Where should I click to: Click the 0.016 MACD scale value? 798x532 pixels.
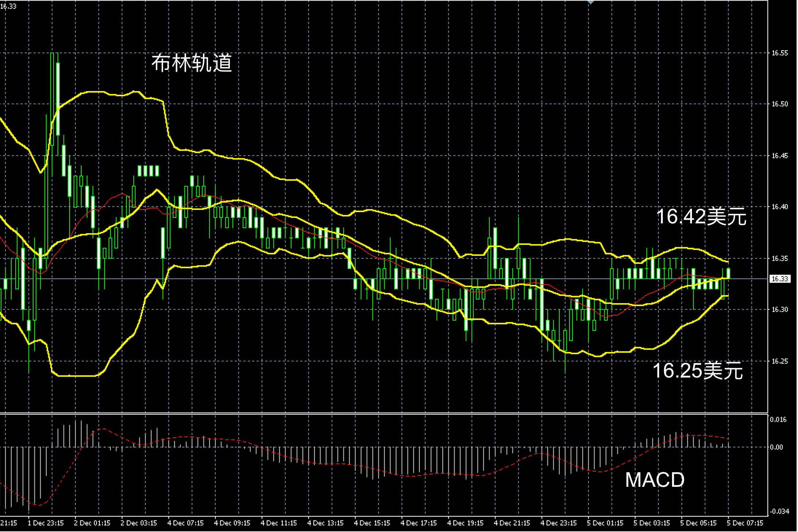tap(778, 419)
